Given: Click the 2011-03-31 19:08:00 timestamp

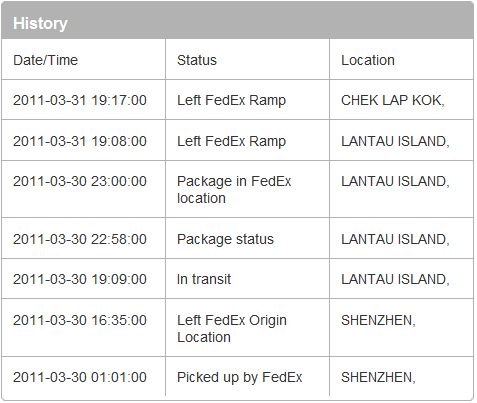Looking at the screenshot, I should click(80, 141).
